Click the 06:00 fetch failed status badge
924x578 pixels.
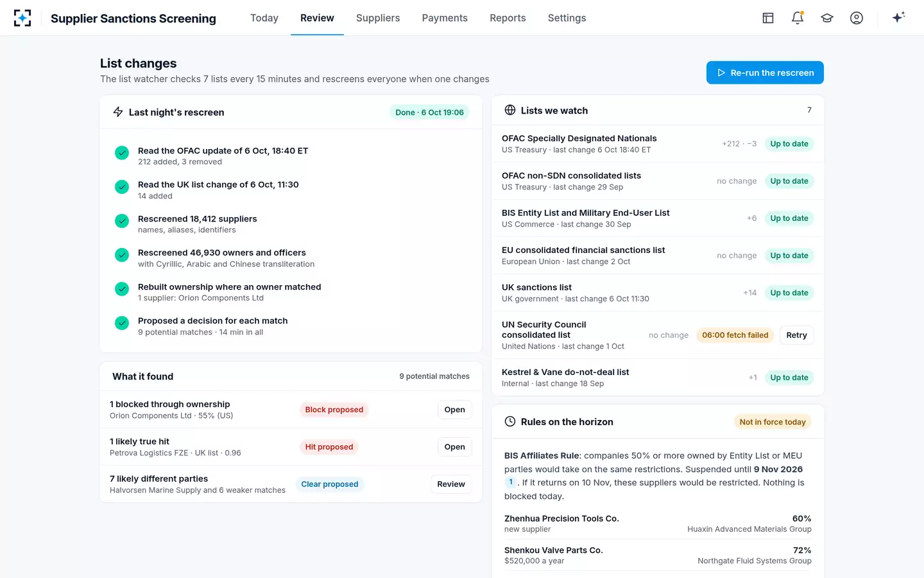pos(735,335)
